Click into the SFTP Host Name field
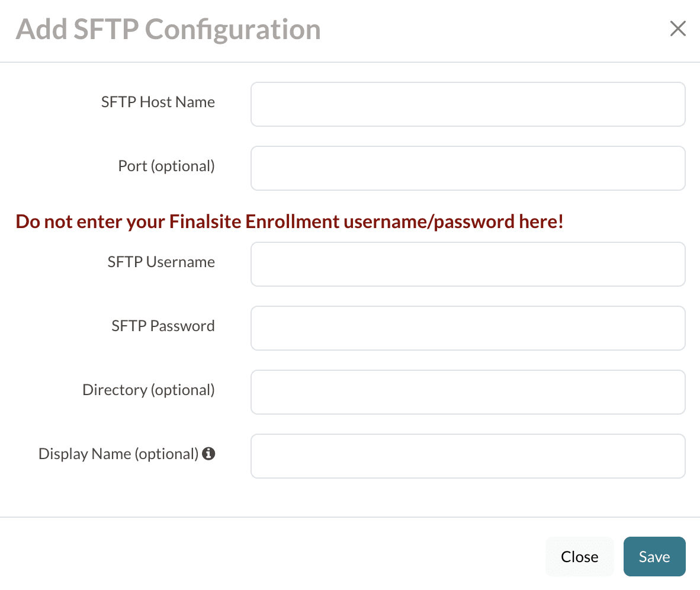The image size is (700, 590). coord(468,104)
